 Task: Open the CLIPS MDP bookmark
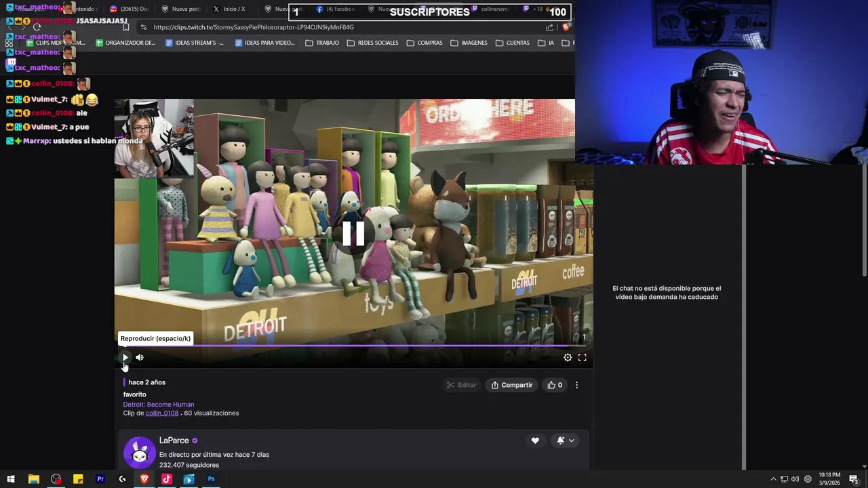coord(55,43)
